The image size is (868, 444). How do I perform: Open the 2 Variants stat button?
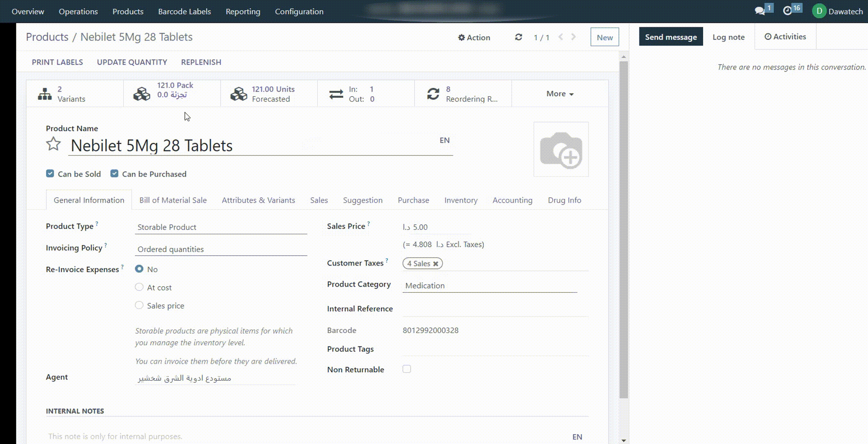pyautogui.click(x=75, y=94)
